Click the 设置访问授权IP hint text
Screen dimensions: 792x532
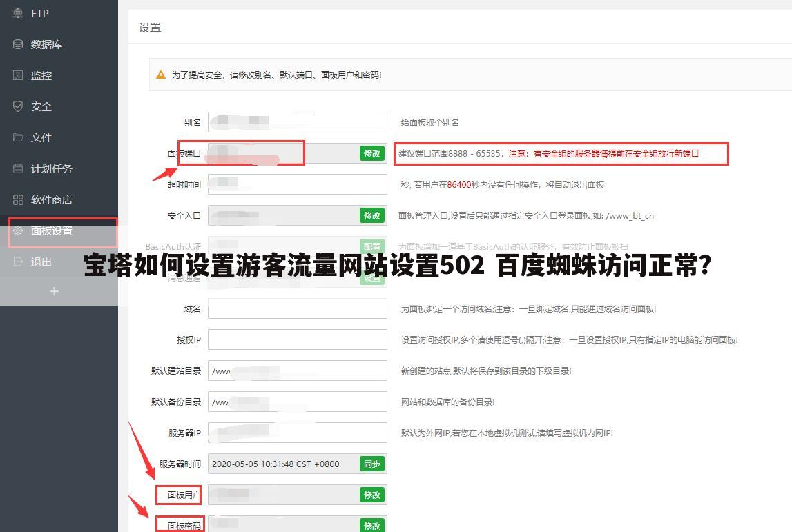[569, 340]
